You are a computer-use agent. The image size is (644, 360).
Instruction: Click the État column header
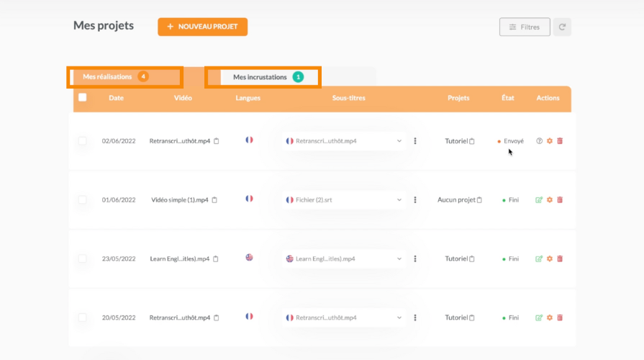pos(507,98)
